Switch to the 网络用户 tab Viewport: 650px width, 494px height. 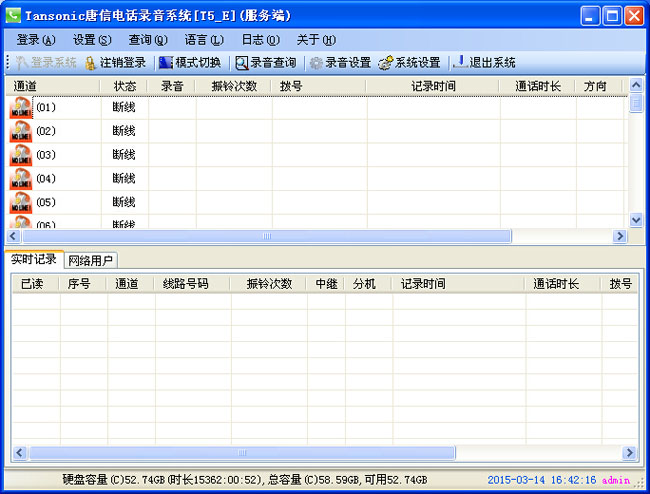[91, 260]
